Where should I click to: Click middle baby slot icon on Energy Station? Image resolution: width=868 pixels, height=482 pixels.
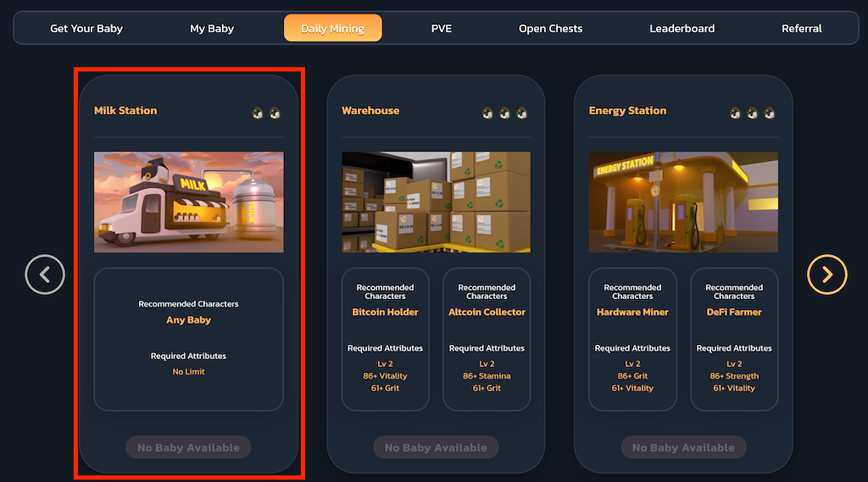click(x=752, y=113)
